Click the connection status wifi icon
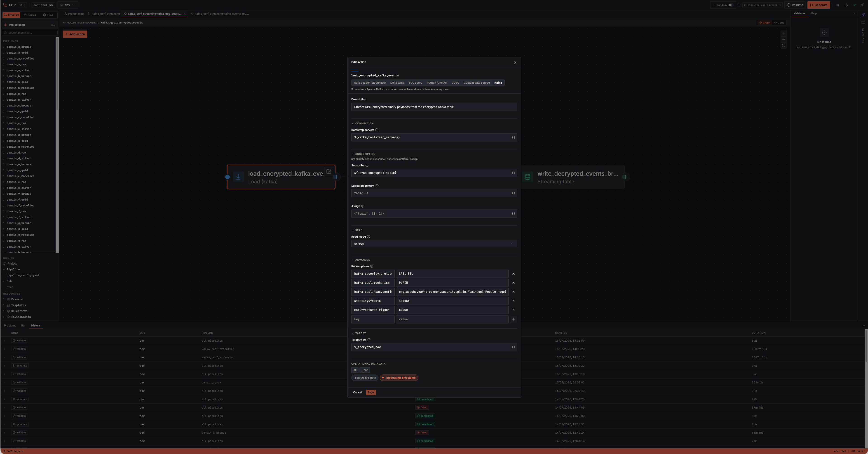The width and height of the screenshot is (868, 454). 854,5
